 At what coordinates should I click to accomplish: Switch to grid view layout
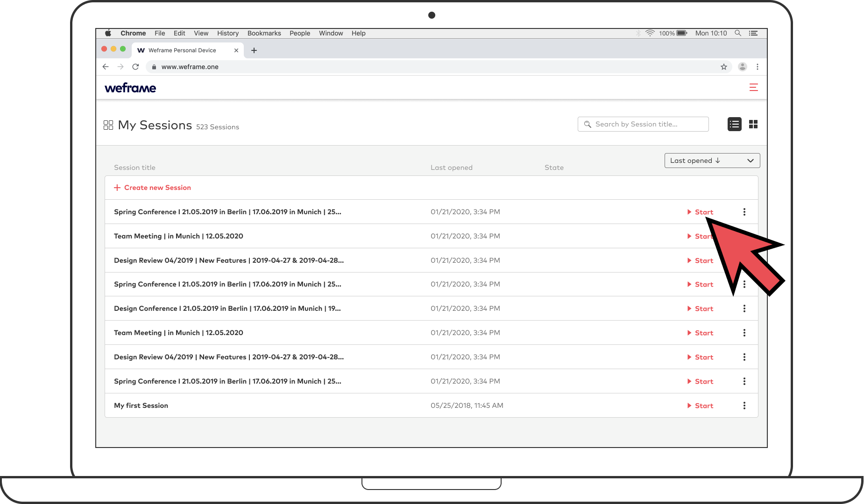[x=753, y=124]
